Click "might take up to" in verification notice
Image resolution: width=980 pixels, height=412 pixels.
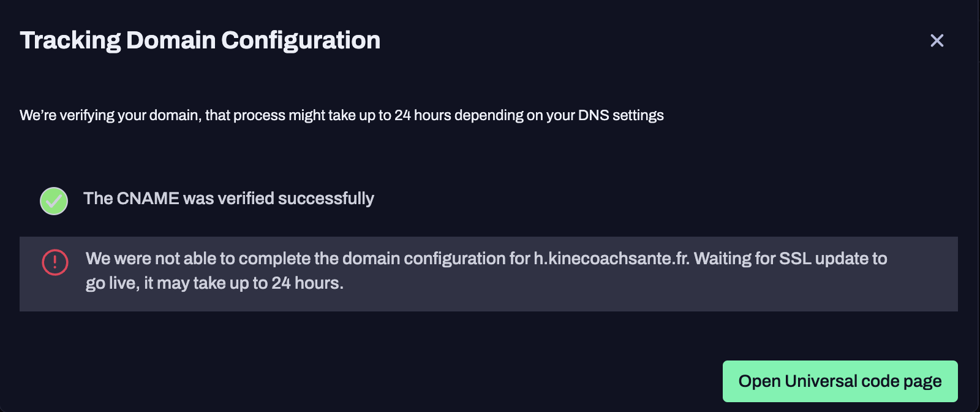(x=340, y=115)
